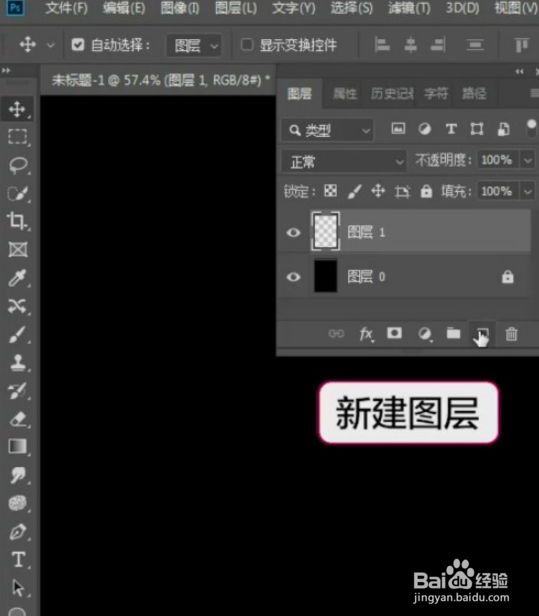The height and width of the screenshot is (616, 539).
Task: Select the History Brush tool
Action: 18,390
